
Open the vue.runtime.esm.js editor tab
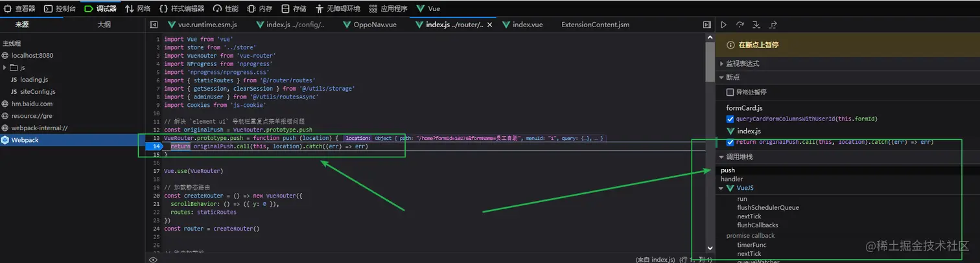coord(204,25)
